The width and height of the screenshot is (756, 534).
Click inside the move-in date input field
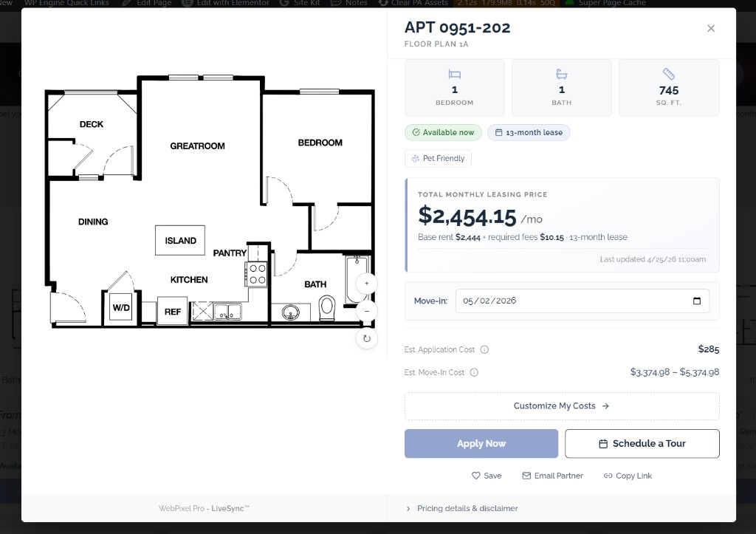point(517,301)
